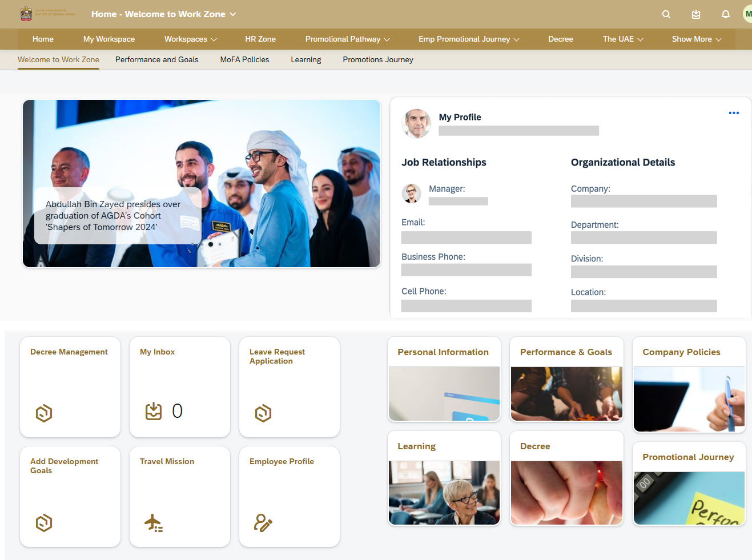Expand the Promotional Pathway dropdown
Screen dimensions: 752x560
click(347, 39)
